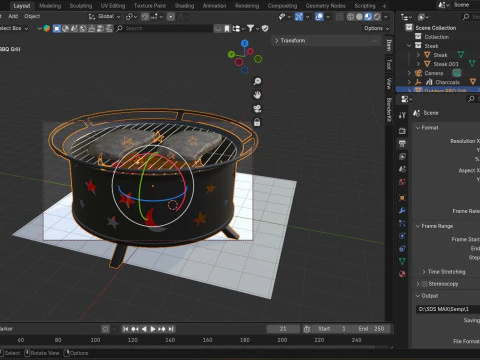This screenshot has width=480, height=360.
Task: Open the Object menu
Action: point(32,16)
